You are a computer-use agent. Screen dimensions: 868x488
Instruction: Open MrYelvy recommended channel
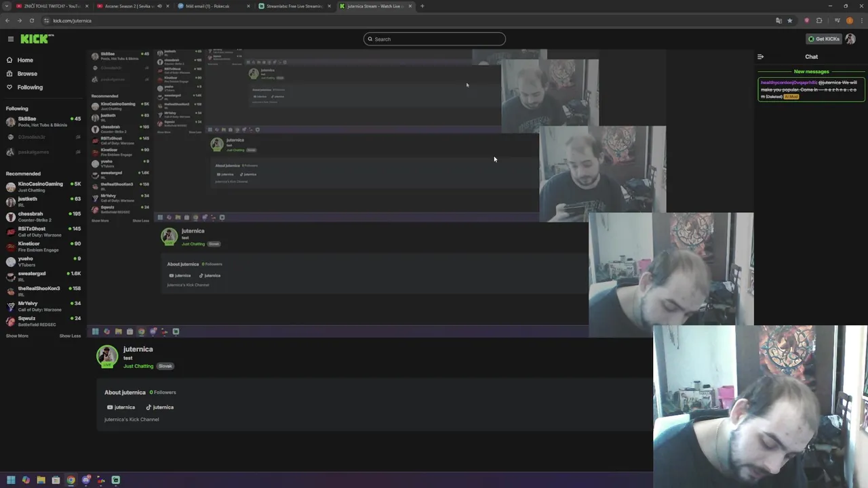(43, 306)
